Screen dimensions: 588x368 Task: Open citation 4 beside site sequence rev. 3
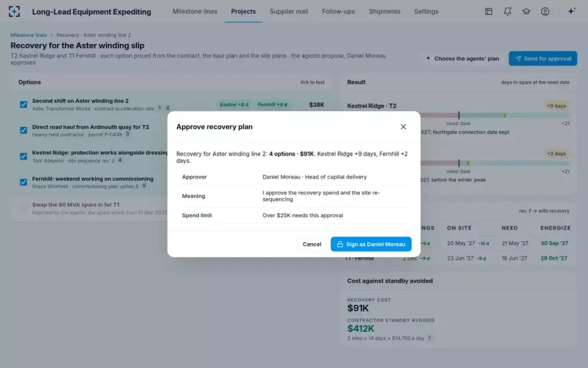point(120,160)
